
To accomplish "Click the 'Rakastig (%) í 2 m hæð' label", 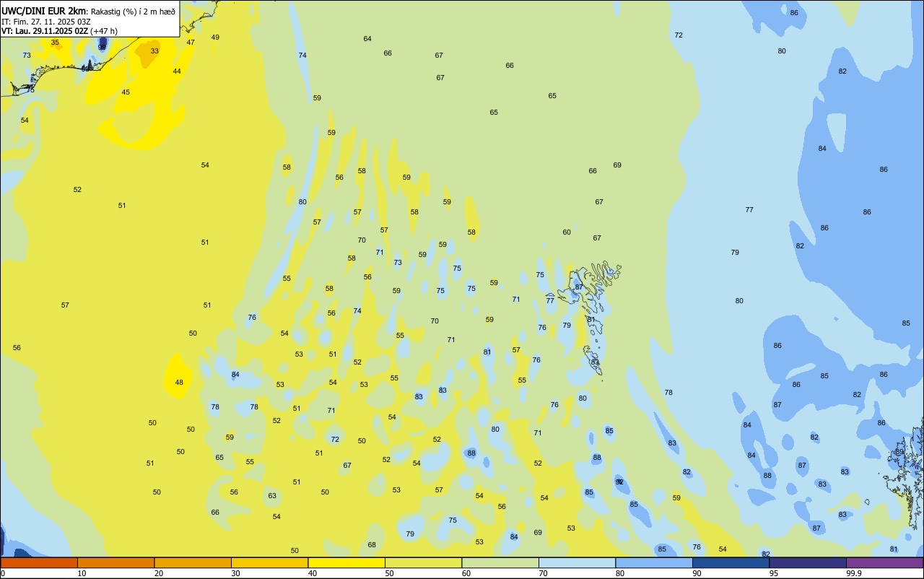I will 134,11.
